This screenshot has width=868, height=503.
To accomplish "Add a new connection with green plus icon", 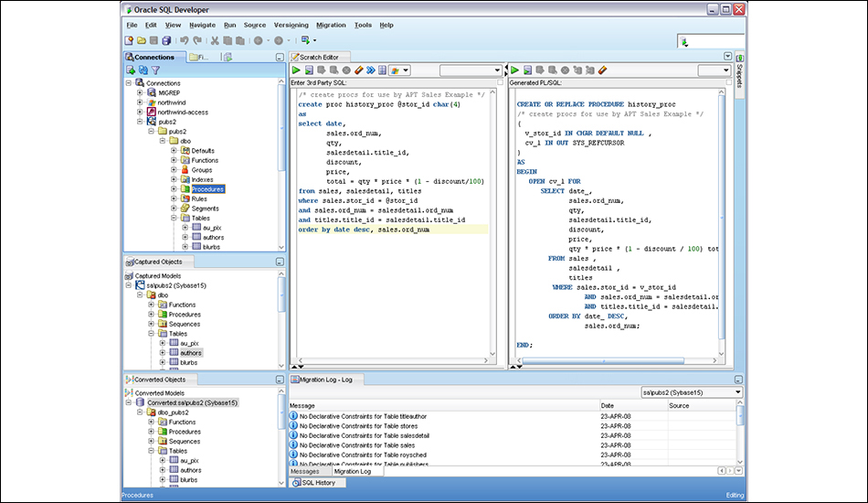I will [131, 70].
